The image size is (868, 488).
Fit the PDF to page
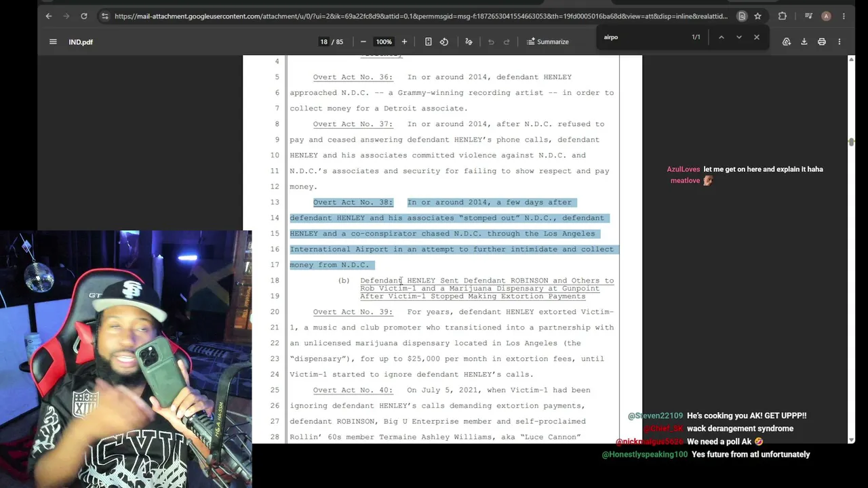tap(429, 42)
